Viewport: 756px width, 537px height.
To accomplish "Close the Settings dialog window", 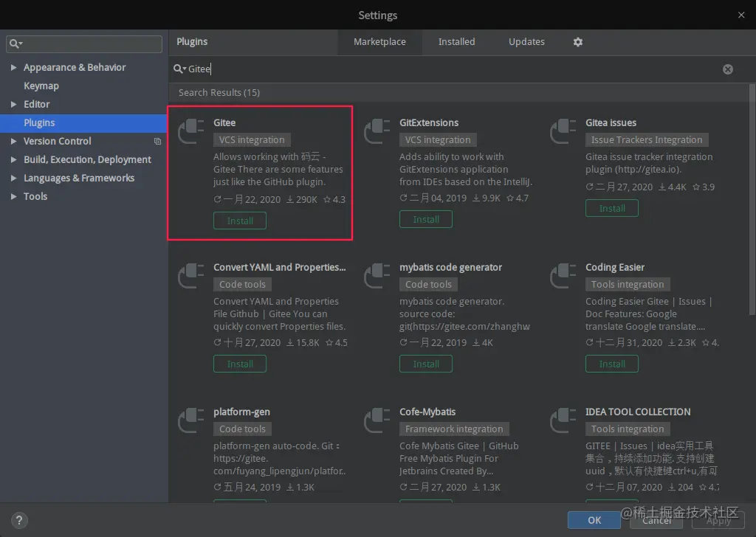I will click(741, 15).
